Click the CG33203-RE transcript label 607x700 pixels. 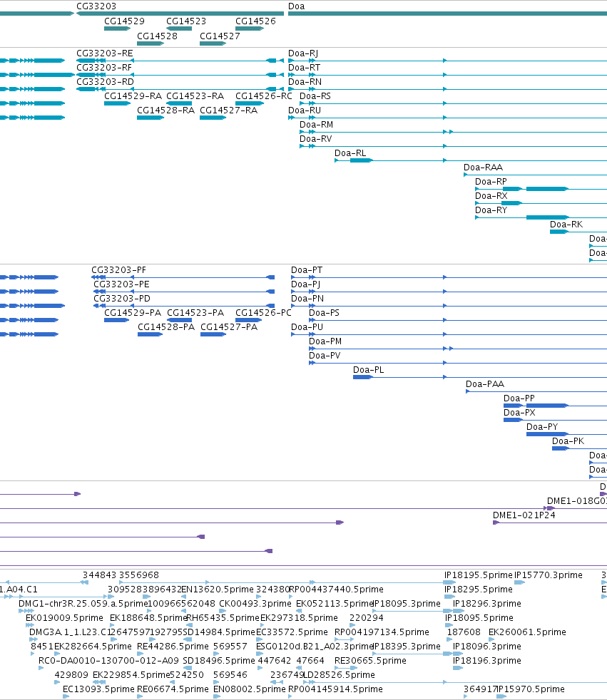tap(105, 53)
